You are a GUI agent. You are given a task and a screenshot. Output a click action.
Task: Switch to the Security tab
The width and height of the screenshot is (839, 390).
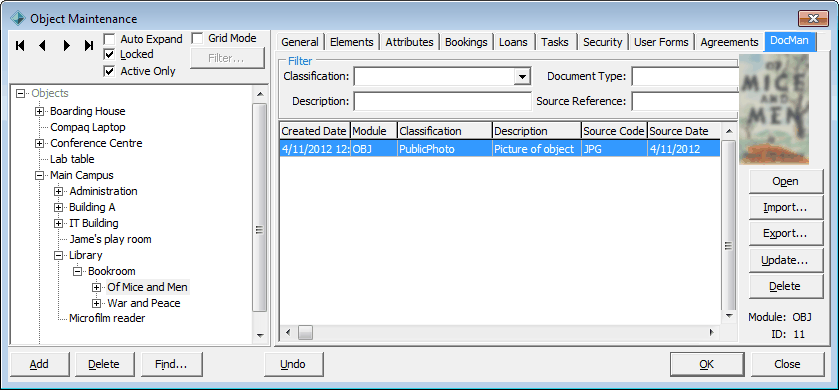[602, 42]
